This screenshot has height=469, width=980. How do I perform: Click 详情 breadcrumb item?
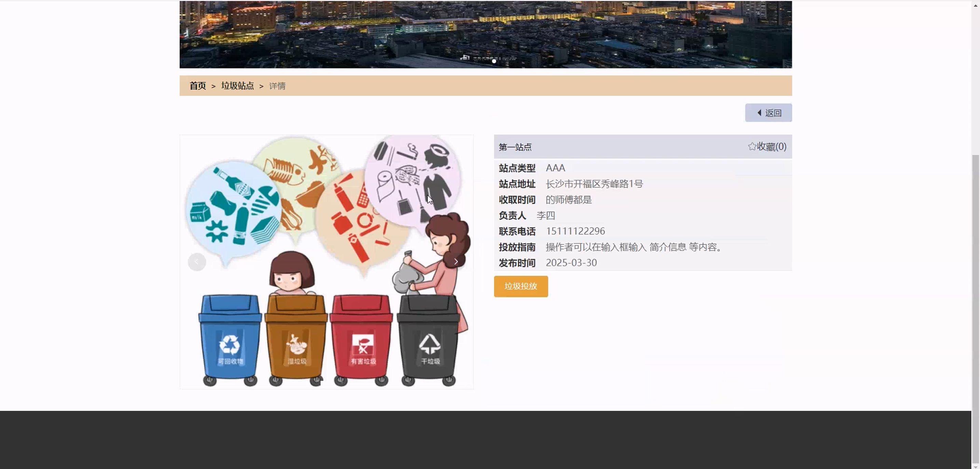277,86
